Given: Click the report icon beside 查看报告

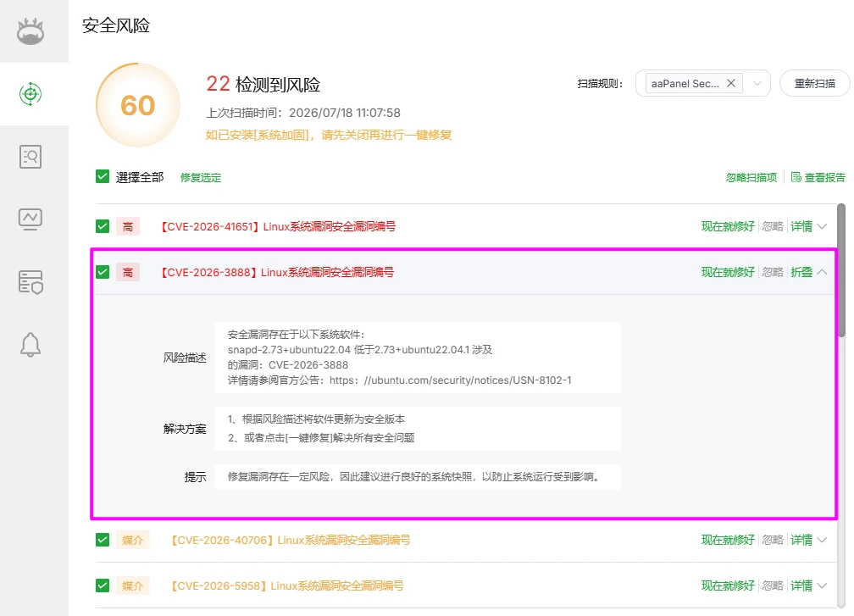Looking at the screenshot, I should pyautogui.click(x=796, y=177).
